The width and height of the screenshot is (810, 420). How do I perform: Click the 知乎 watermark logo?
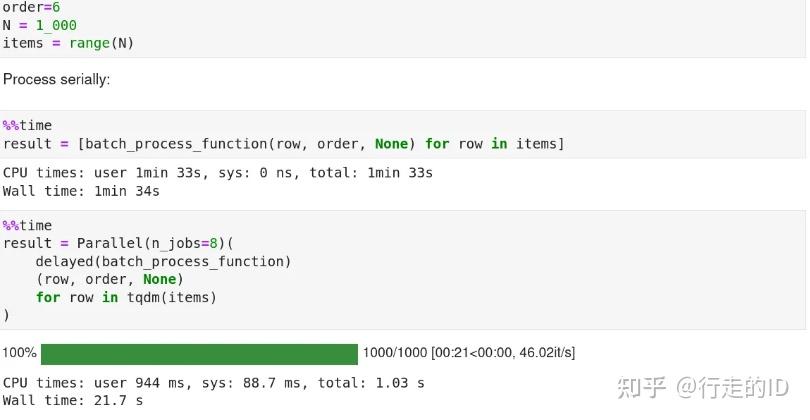point(642,386)
